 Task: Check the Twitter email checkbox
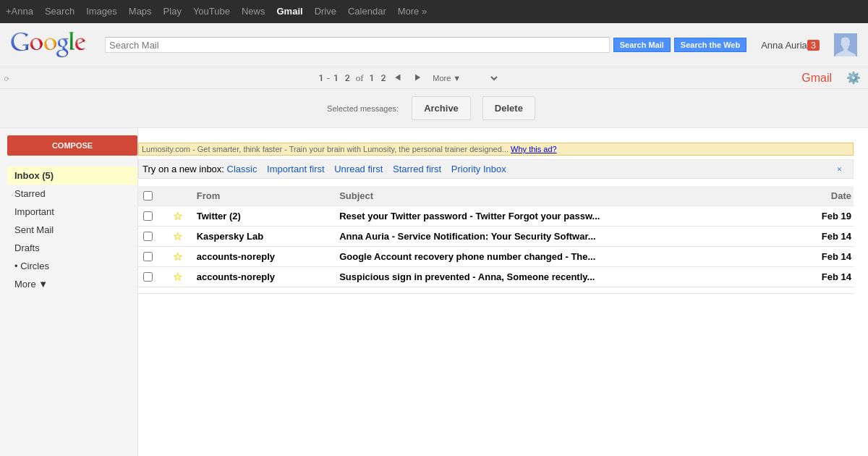(148, 216)
